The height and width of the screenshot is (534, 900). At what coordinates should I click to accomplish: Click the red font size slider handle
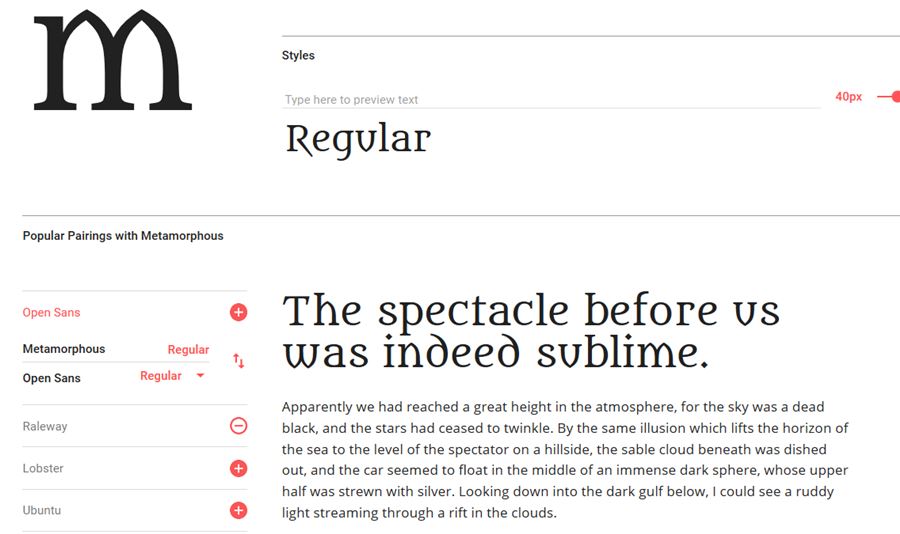click(895, 97)
